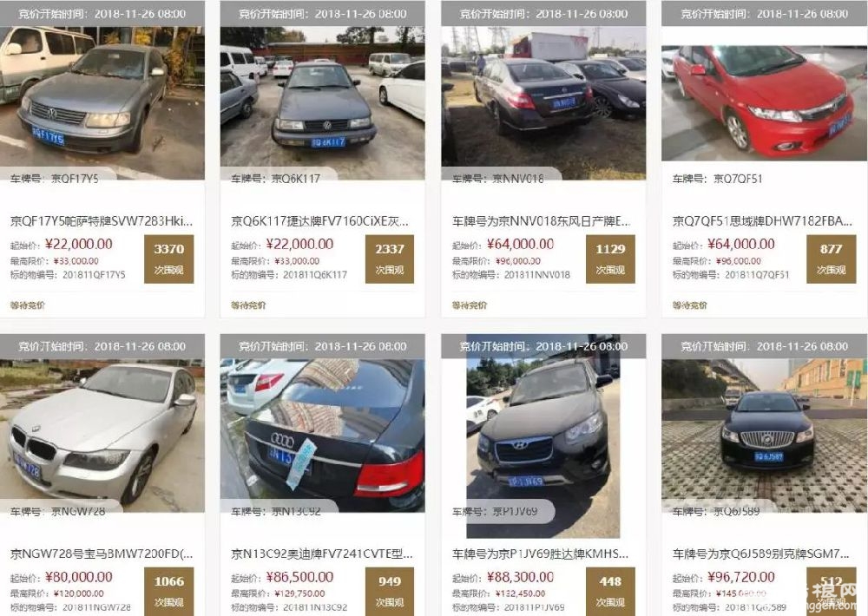Open the black Audi 京N13C92 photo

(322, 436)
